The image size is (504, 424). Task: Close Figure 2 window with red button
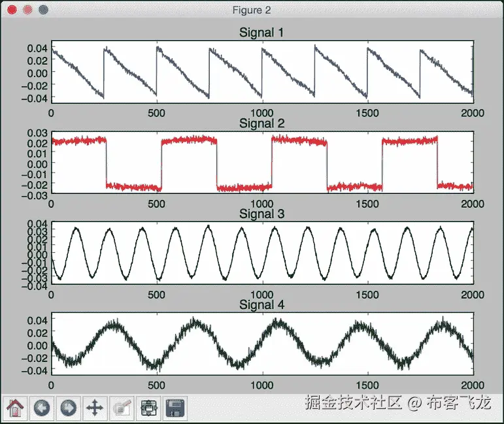[x=12, y=10]
